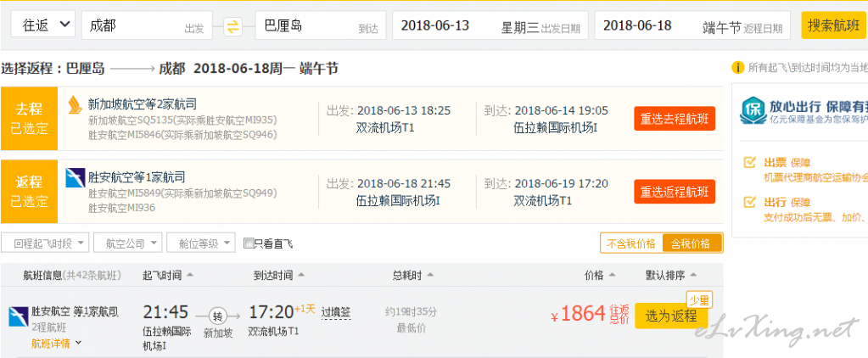Click the swap cities arrows icon
The height and width of the screenshot is (358, 868).
[233, 26]
